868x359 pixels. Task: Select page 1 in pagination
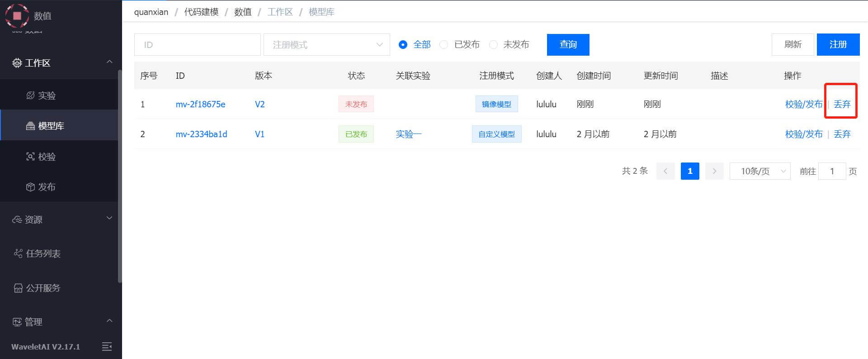pos(690,171)
